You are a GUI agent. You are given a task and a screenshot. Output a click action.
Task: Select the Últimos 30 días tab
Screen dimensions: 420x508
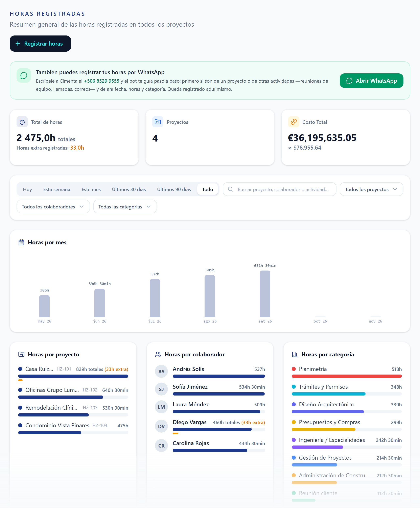pos(129,189)
